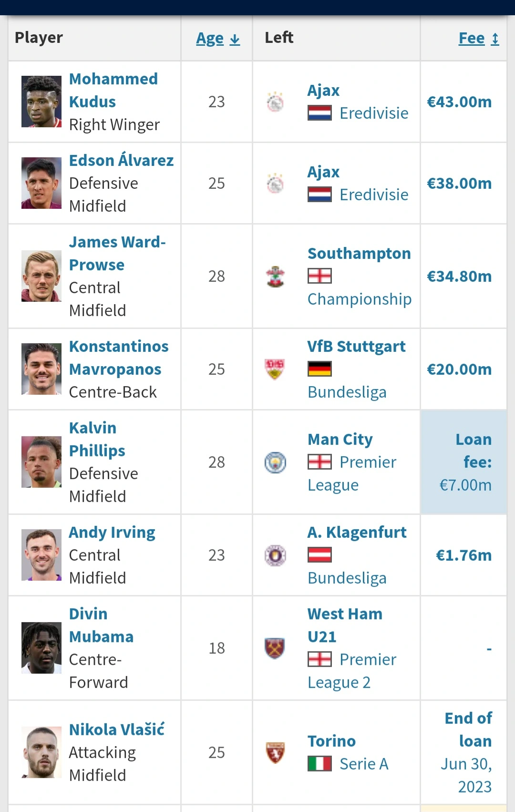
Task: Click the Austrian flag under A. Klagenfurt
Action: (x=319, y=555)
